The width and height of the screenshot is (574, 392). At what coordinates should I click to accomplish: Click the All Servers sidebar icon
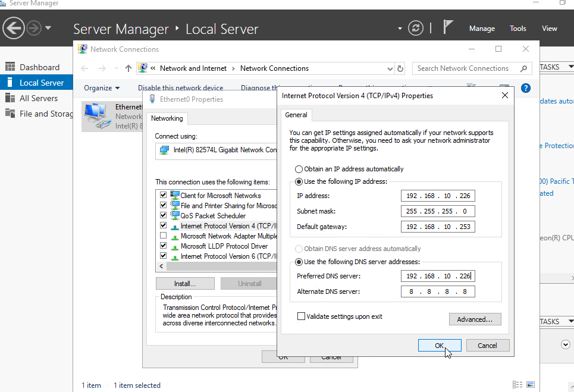click(10, 98)
